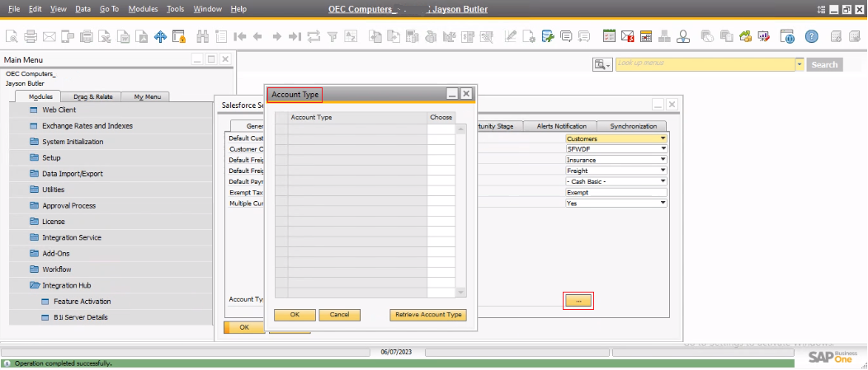Open the Freight dropdown list
Viewport: 868px width, 370px height.
tap(663, 171)
